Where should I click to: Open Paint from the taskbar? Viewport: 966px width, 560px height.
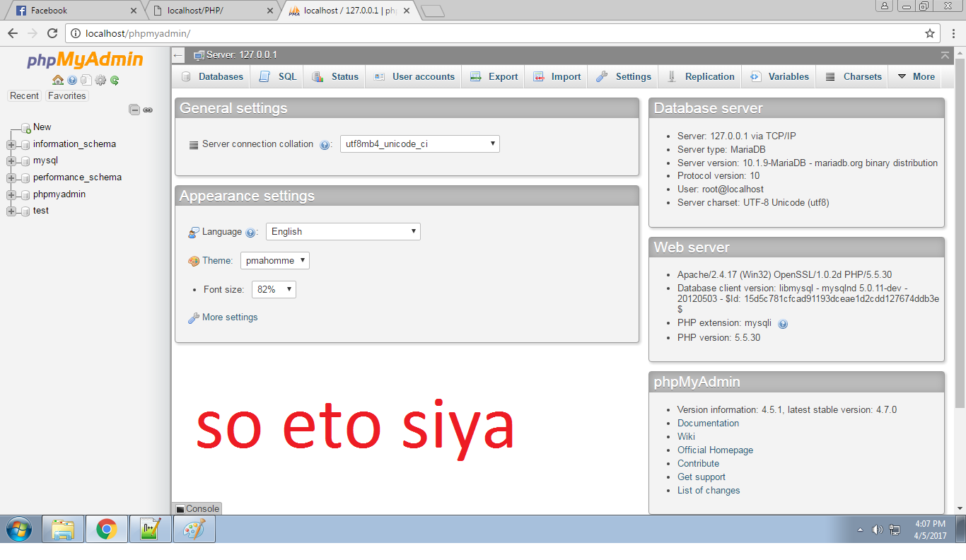tap(193, 528)
